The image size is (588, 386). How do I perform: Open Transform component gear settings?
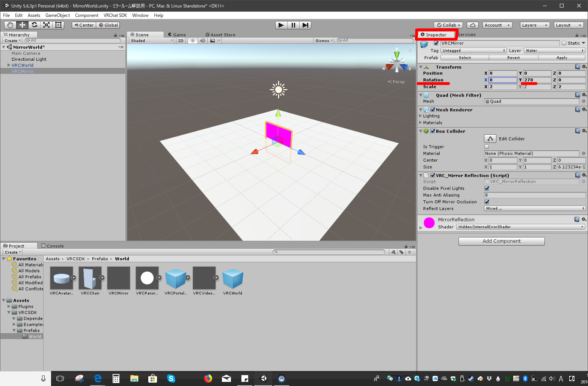pyautogui.click(x=584, y=67)
